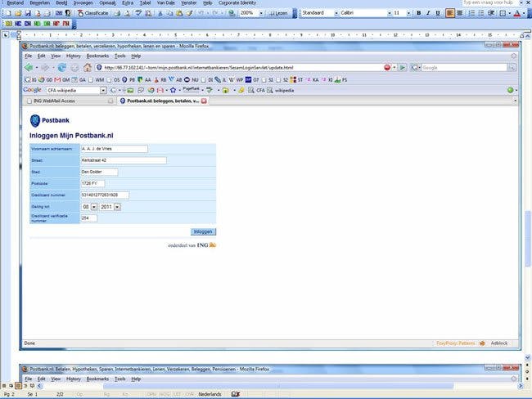
Task: Save the document with the floppy icon
Action: click(x=28, y=13)
